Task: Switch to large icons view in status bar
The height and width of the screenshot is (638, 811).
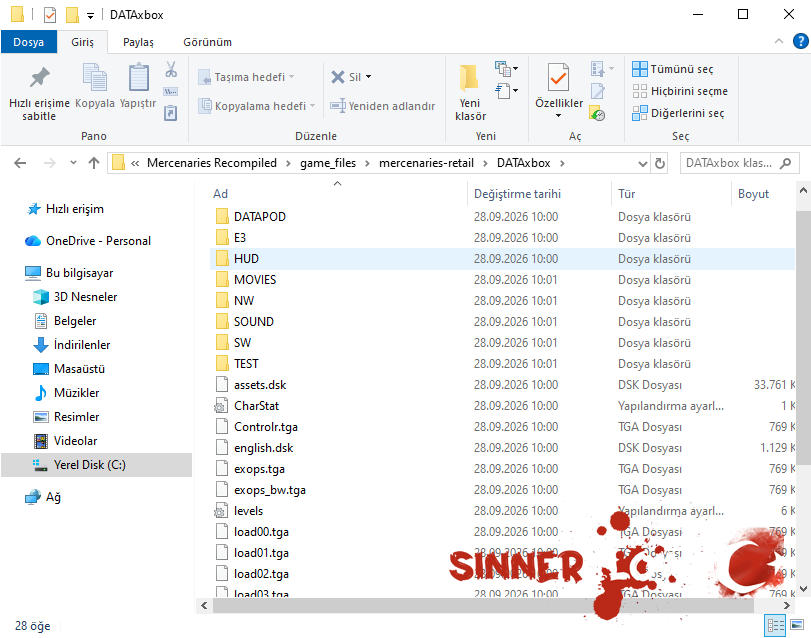Action: pos(797,626)
